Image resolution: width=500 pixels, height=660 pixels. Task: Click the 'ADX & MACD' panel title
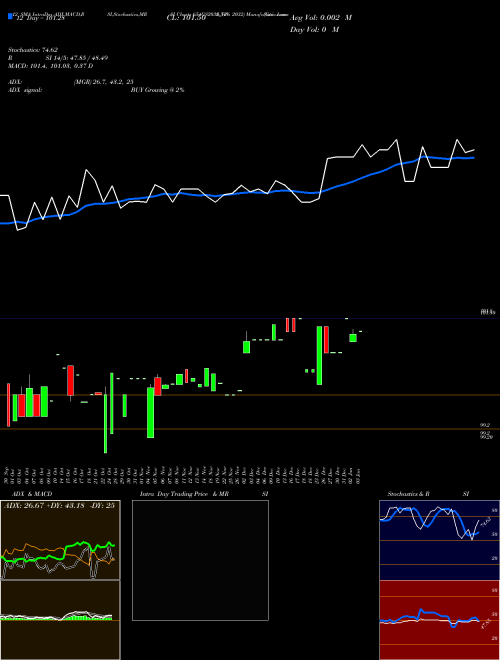(32, 494)
